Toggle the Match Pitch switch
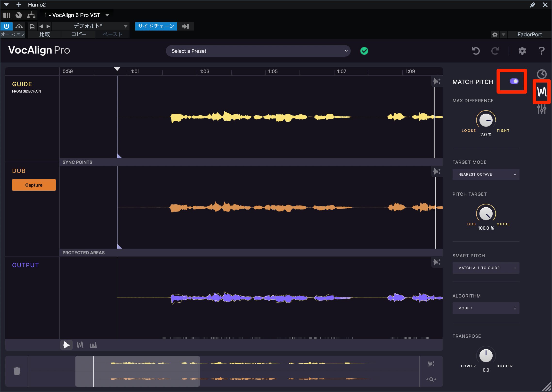 [514, 81]
